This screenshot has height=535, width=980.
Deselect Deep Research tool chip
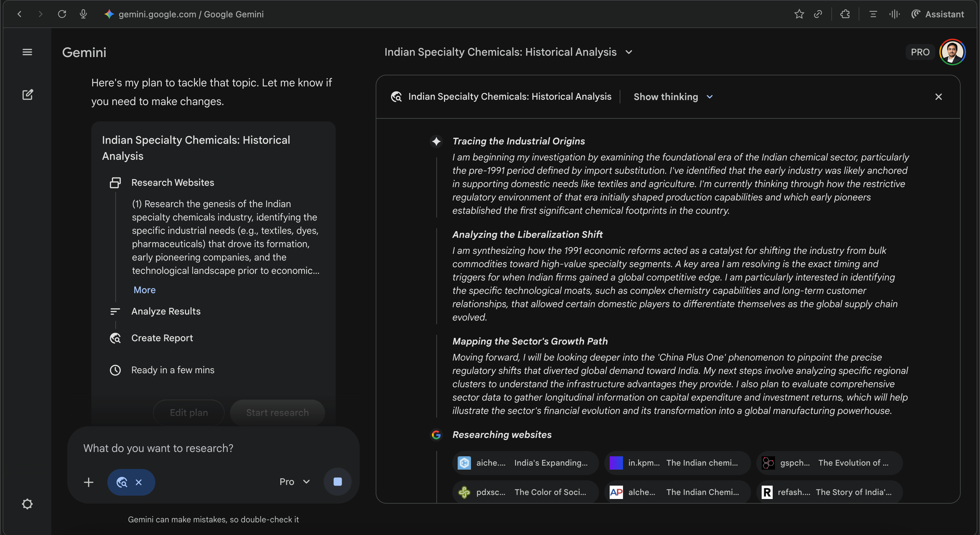click(x=138, y=482)
